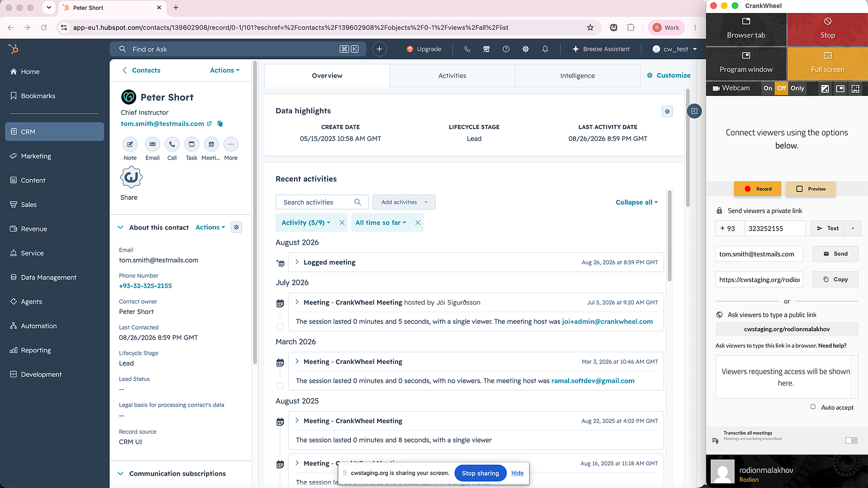
Task: Click the Email action icon
Action: [x=152, y=144]
